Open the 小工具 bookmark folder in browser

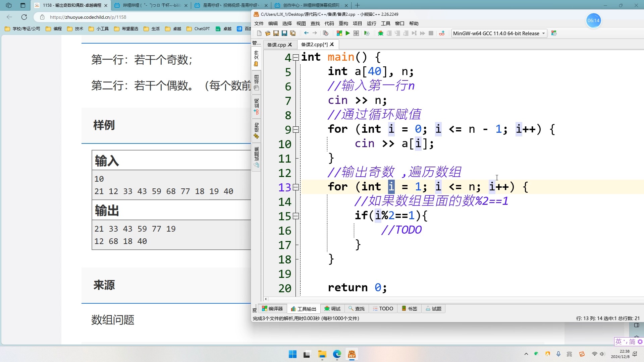click(x=99, y=29)
